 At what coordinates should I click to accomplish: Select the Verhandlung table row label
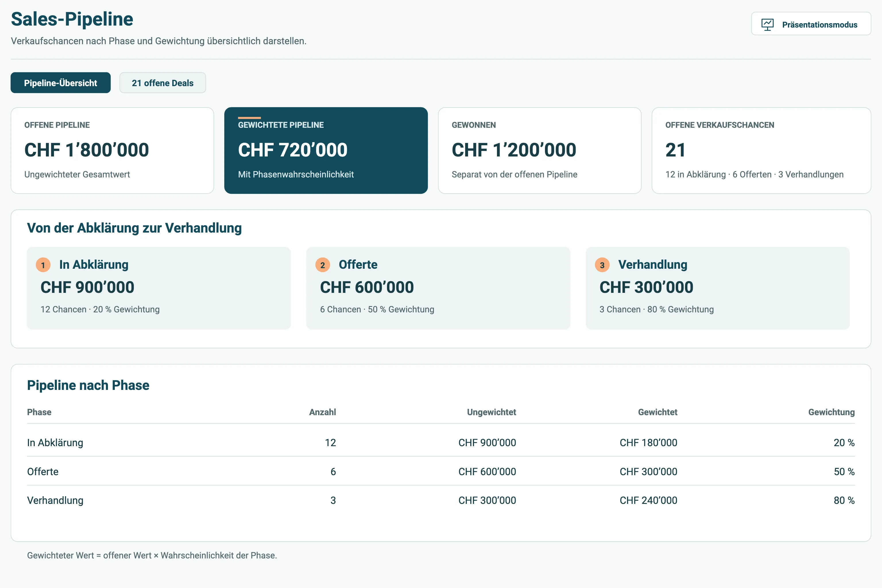pyautogui.click(x=55, y=500)
